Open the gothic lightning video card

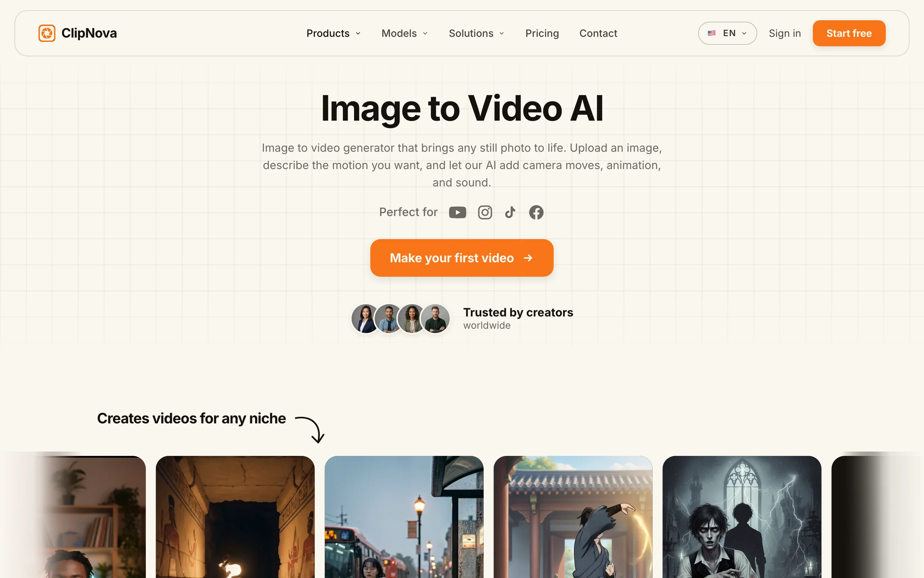point(742,517)
